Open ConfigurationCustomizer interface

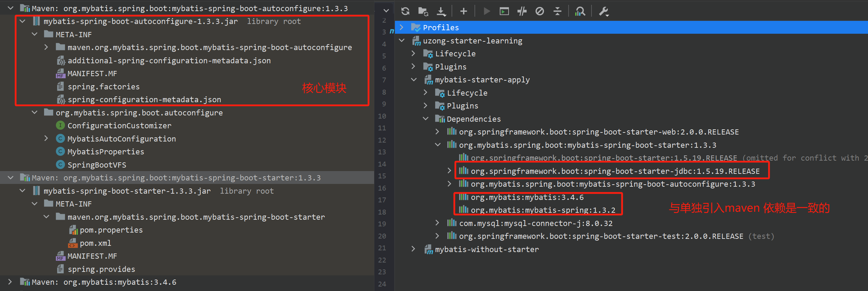[x=119, y=126]
